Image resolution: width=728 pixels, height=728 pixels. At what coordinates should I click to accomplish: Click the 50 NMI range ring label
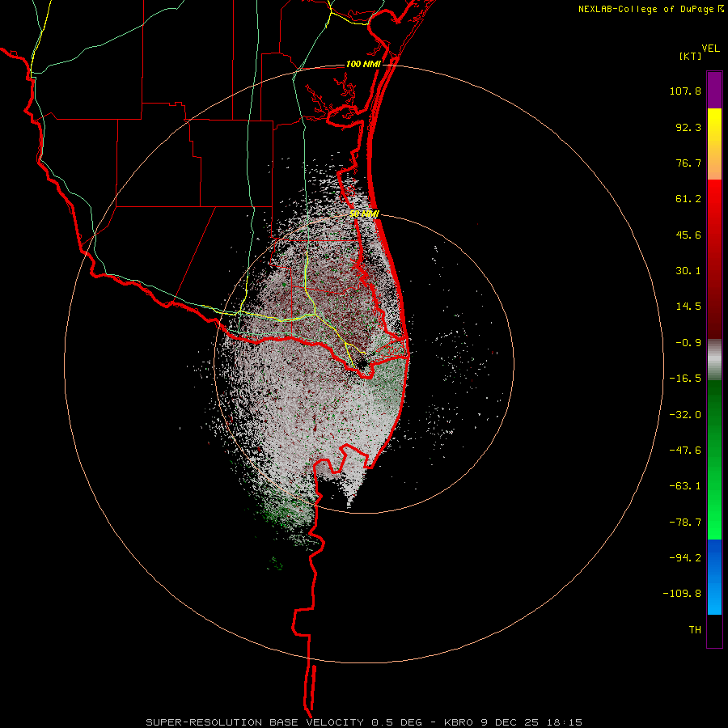365,214
